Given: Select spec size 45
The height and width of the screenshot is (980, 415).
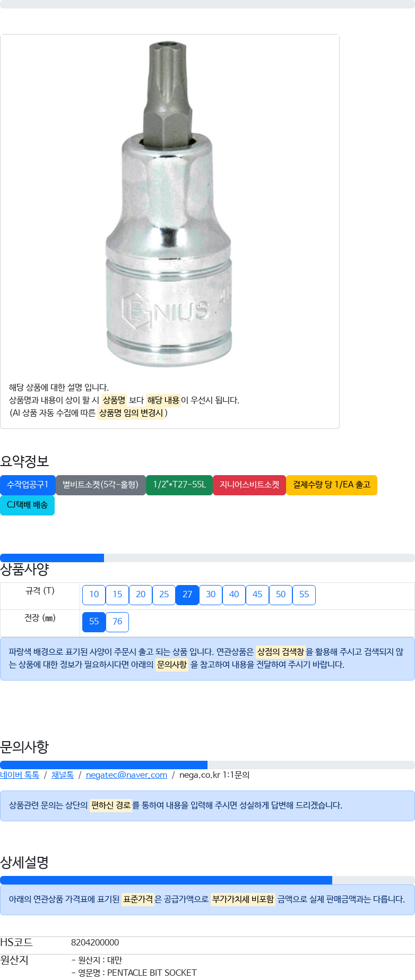Looking at the screenshot, I should point(257,595).
